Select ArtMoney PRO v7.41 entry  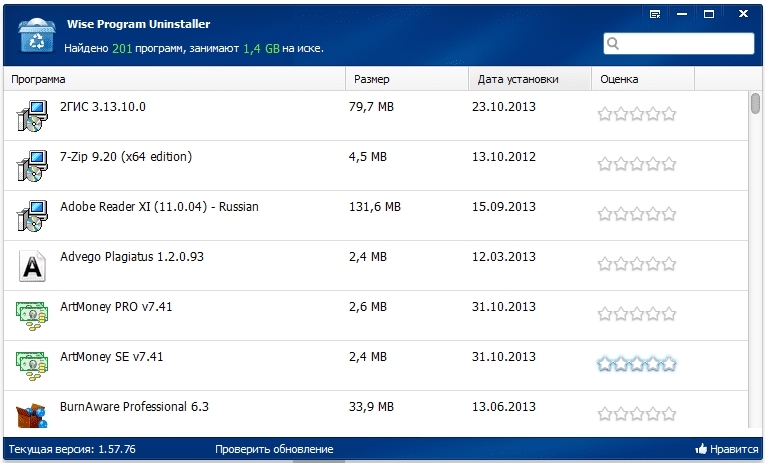116,307
